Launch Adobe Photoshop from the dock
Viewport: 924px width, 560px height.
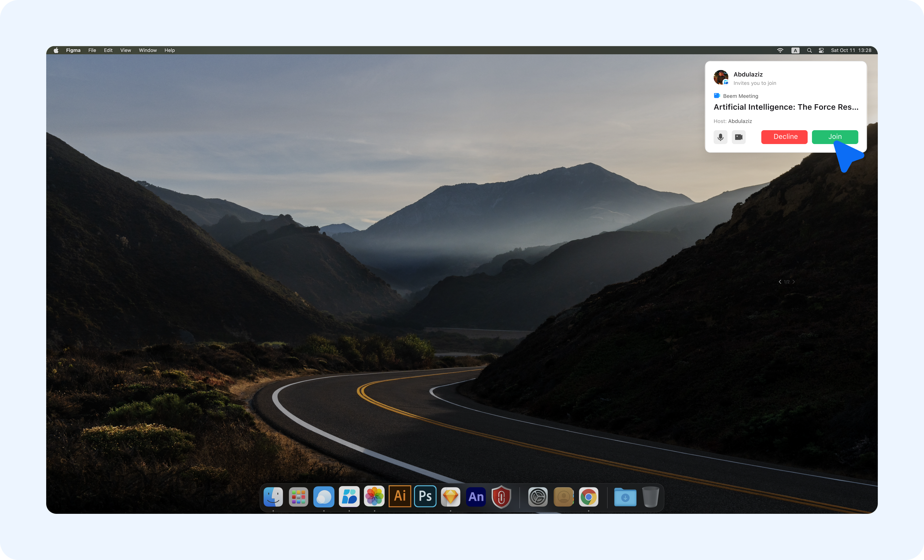coord(425,496)
